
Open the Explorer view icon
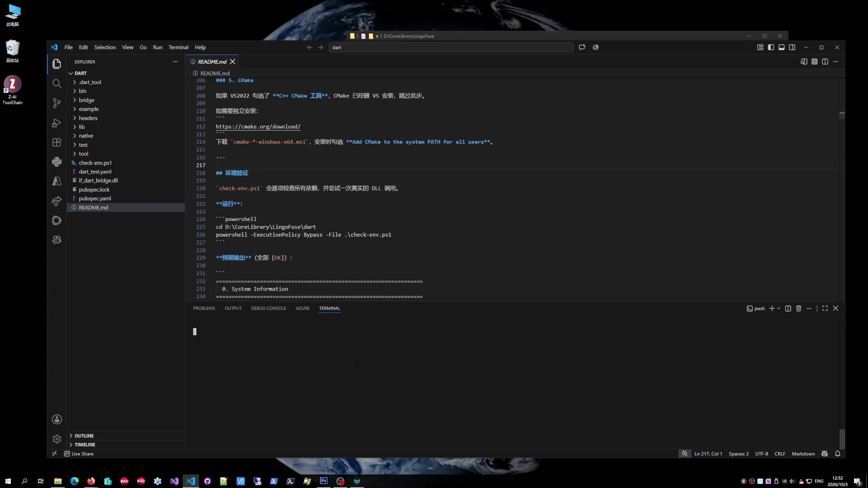tap(57, 64)
